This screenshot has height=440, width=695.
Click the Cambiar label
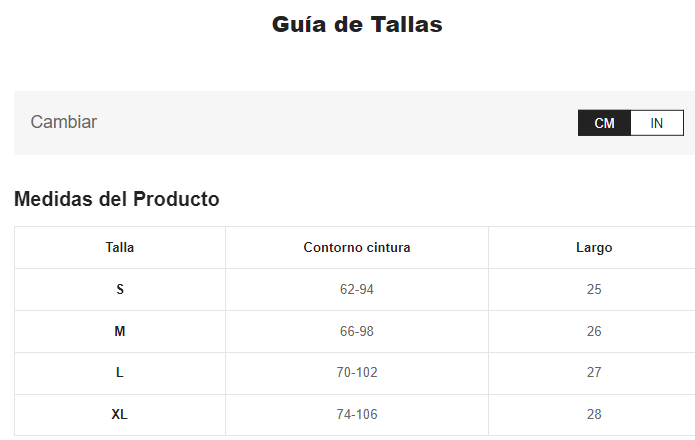[64, 122]
